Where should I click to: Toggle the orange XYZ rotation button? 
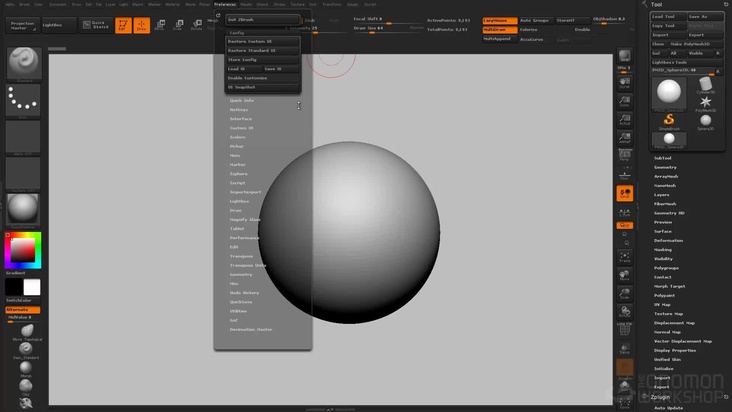pos(625,225)
